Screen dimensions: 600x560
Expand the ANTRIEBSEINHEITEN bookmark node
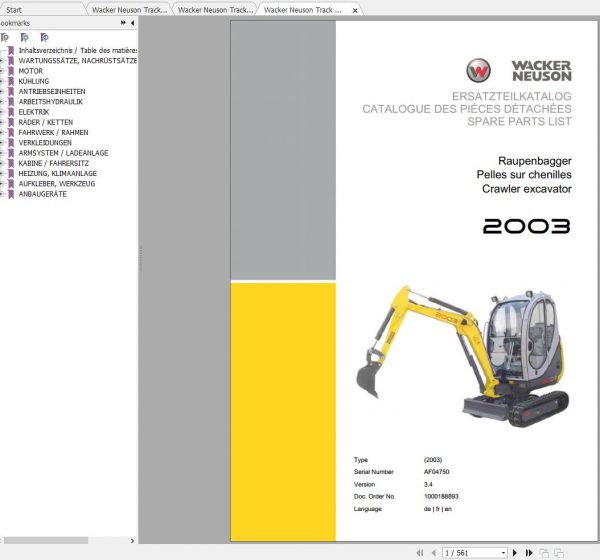(x=2, y=91)
